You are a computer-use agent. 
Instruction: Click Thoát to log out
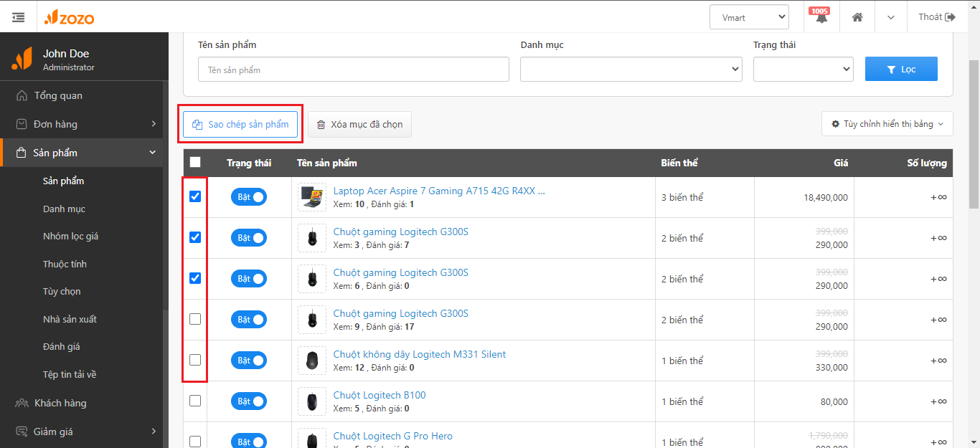[x=937, y=17]
